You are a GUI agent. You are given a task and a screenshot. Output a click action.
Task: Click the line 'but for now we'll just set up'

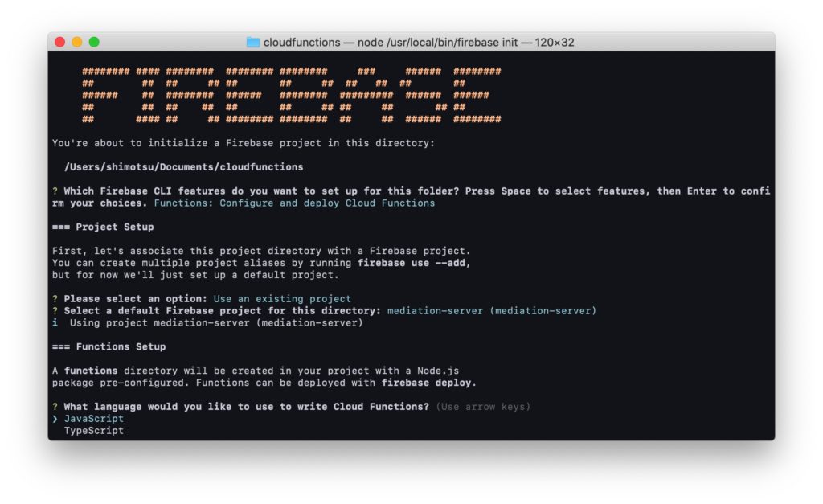coord(195,275)
